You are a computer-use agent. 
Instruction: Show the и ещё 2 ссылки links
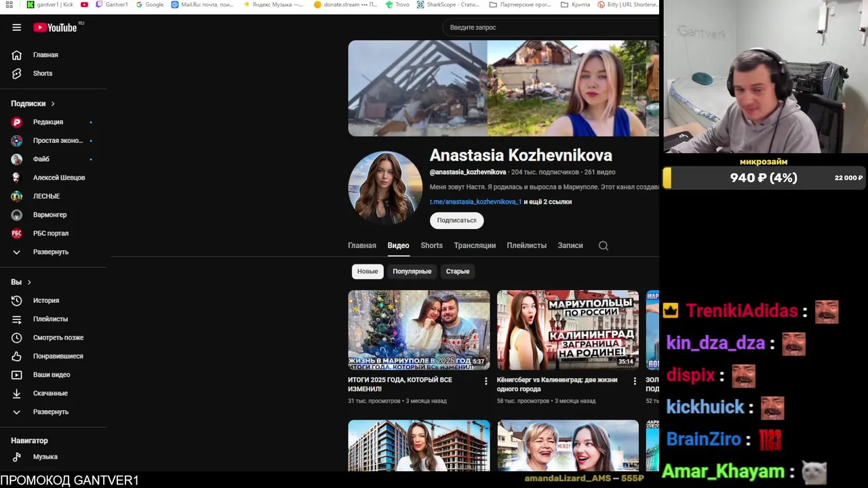click(548, 202)
